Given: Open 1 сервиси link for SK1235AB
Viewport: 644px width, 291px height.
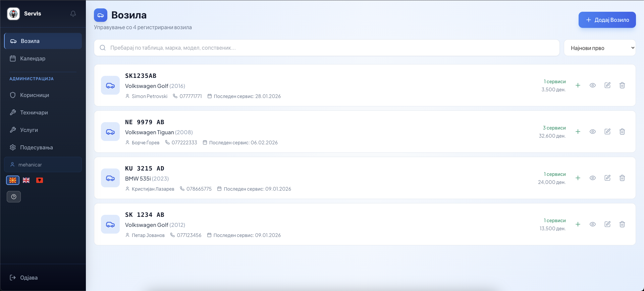Looking at the screenshot, I should pyautogui.click(x=555, y=82).
